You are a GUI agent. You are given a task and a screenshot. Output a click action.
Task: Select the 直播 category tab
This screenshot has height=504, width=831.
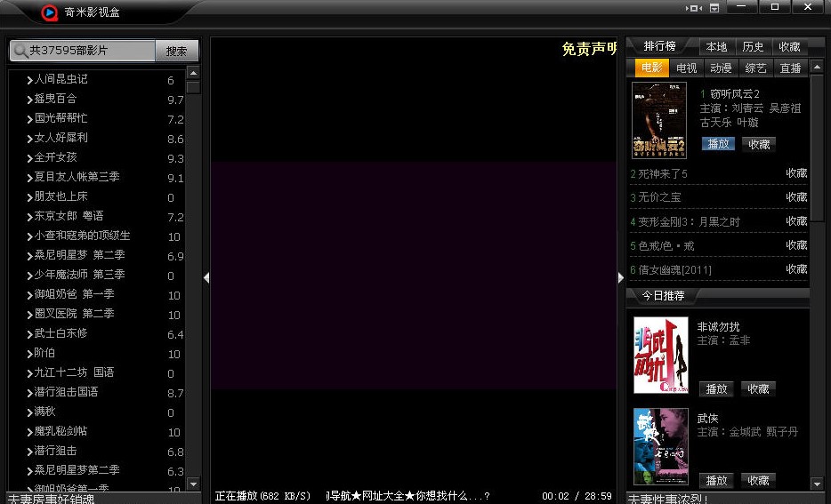[790, 68]
